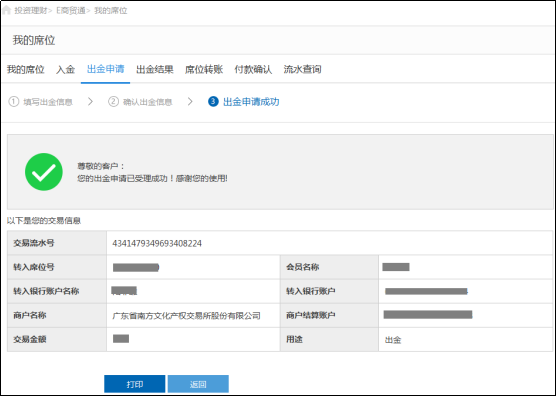
Task: Click the 用途 label cell
Action: (329, 339)
